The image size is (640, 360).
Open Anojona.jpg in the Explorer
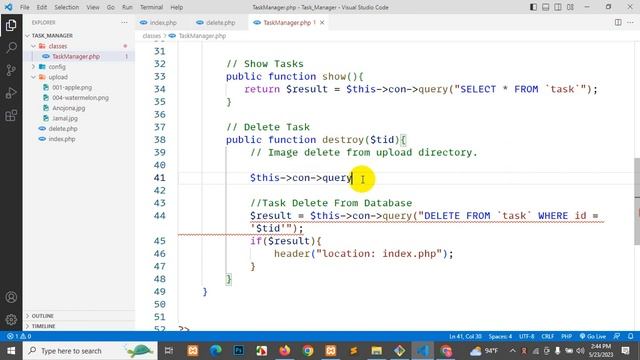[69, 108]
